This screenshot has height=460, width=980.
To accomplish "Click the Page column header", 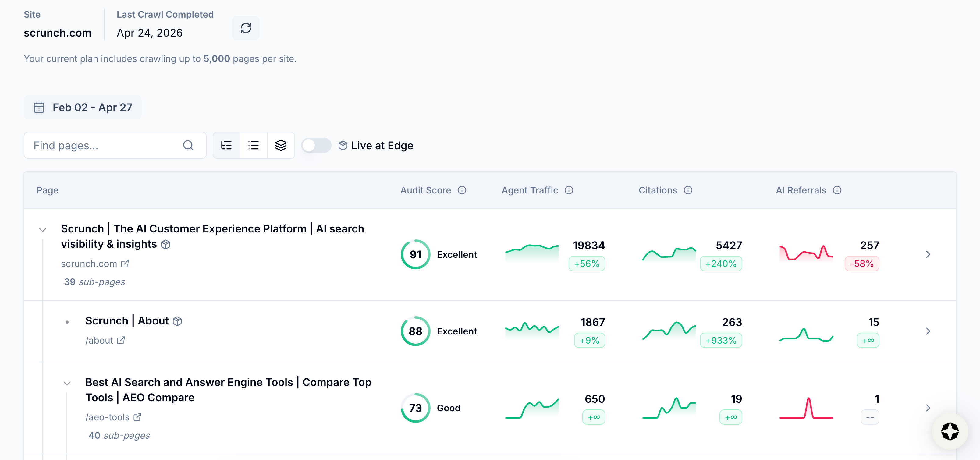I will pos(48,190).
